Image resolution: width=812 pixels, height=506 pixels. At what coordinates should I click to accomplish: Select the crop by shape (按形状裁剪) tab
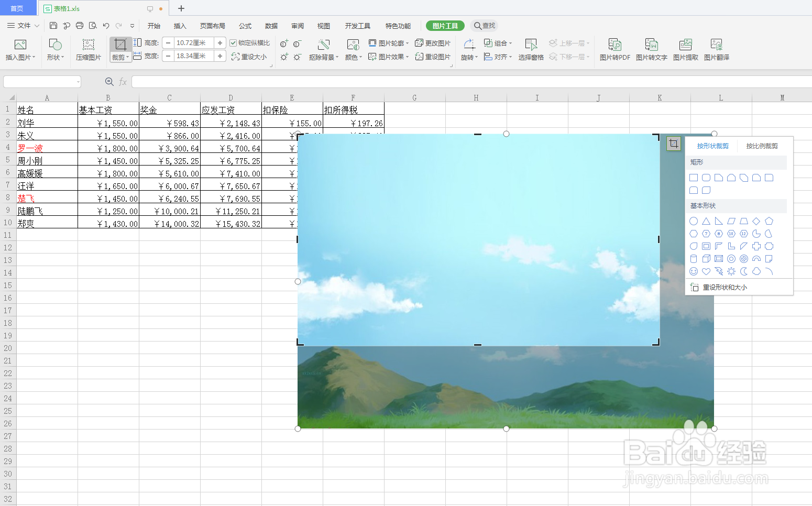click(x=713, y=146)
